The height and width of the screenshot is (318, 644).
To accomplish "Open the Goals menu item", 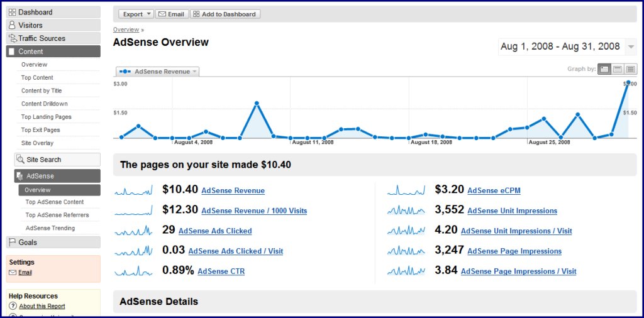I will coord(53,243).
